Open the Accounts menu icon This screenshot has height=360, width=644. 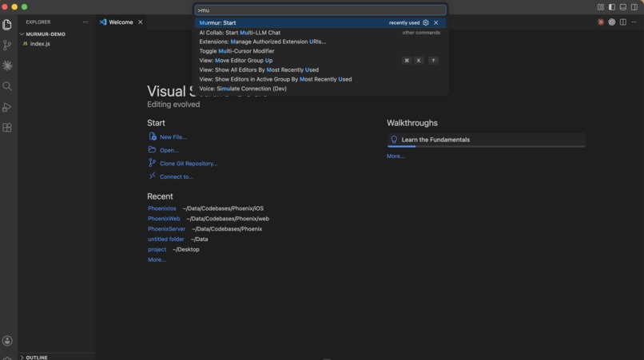pos(7,341)
